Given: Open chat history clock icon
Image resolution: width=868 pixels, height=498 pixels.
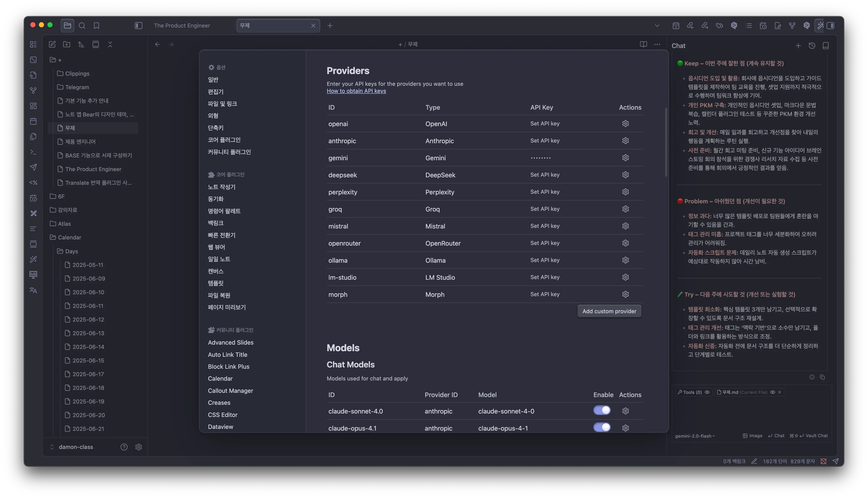Looking at the screenshot, I should click(812, 46).
